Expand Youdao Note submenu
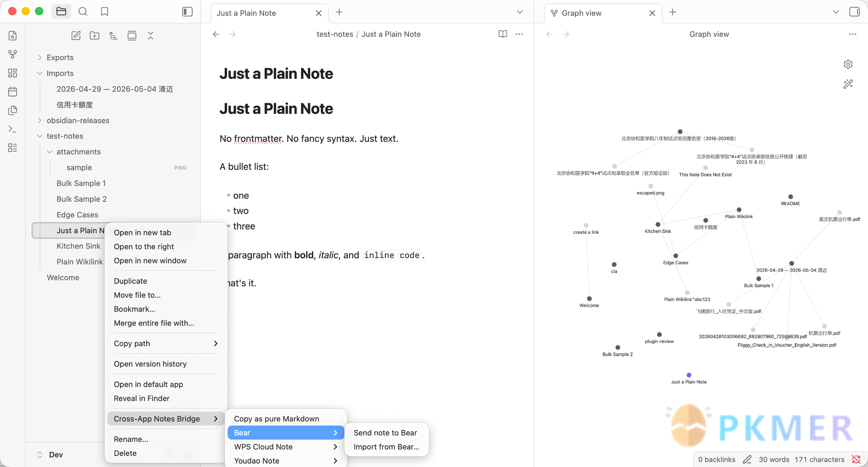Image resolution: width=868 pixels, height=467 pixels. [286, 461]
